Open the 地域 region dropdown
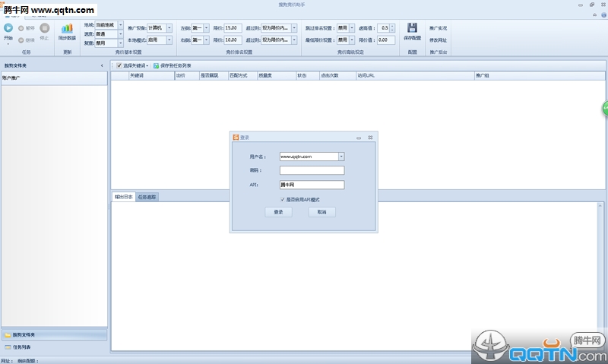The width and height of the screenshot is (608, 364). point(121,25)
